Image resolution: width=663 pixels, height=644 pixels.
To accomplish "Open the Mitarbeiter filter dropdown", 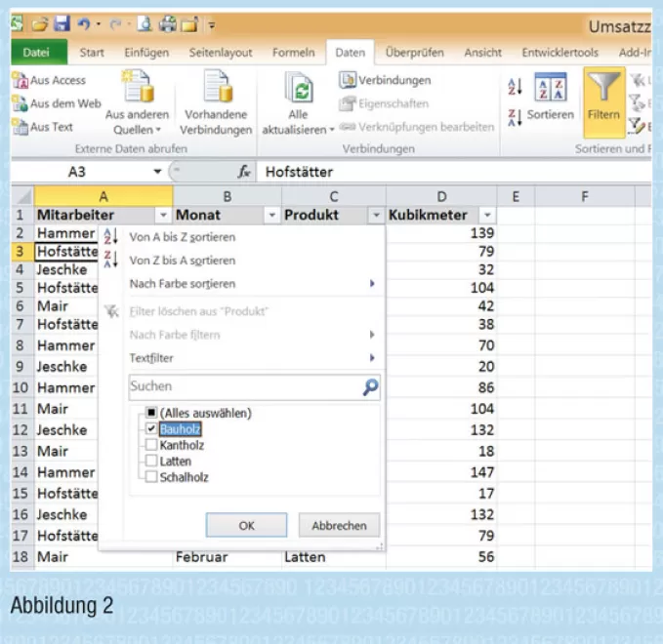I will pyautogui.click(x=163, y=216).
